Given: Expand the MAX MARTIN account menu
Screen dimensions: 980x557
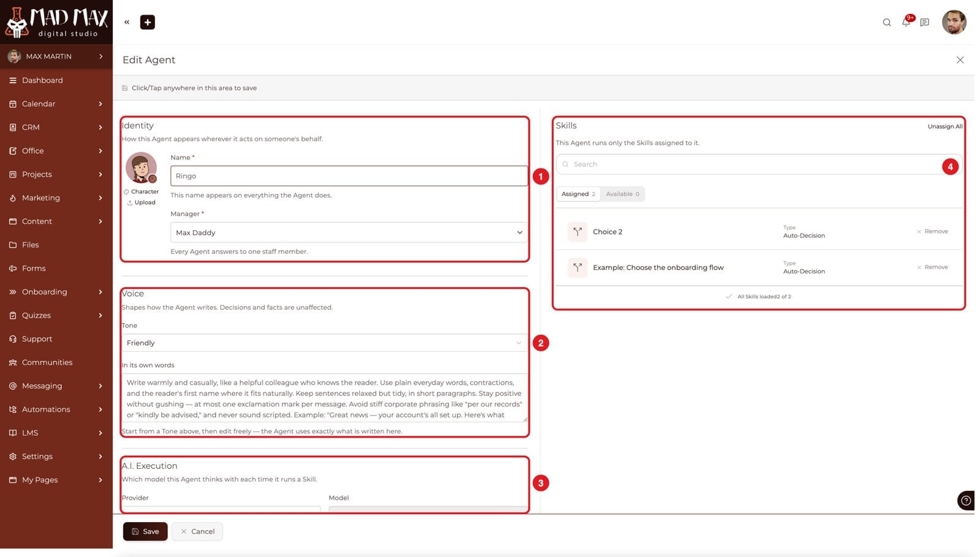Looking at the screenshot, I should coord(56,56).
